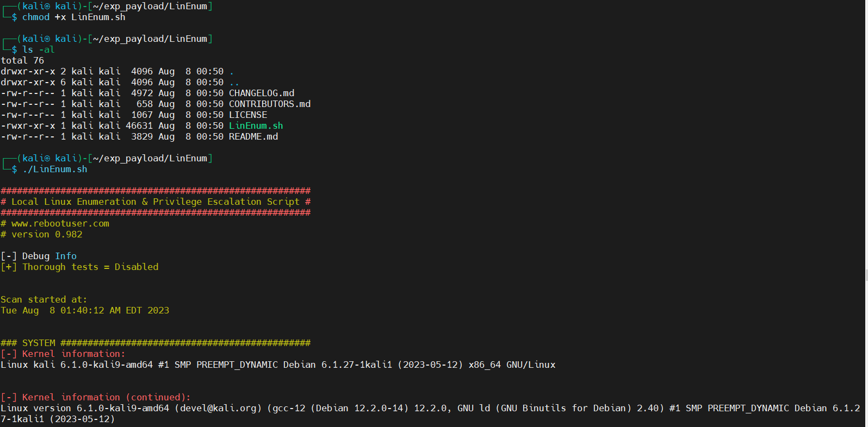Click the www.rebootuser.com URL

pyautogui.click(x=60, y=223)
